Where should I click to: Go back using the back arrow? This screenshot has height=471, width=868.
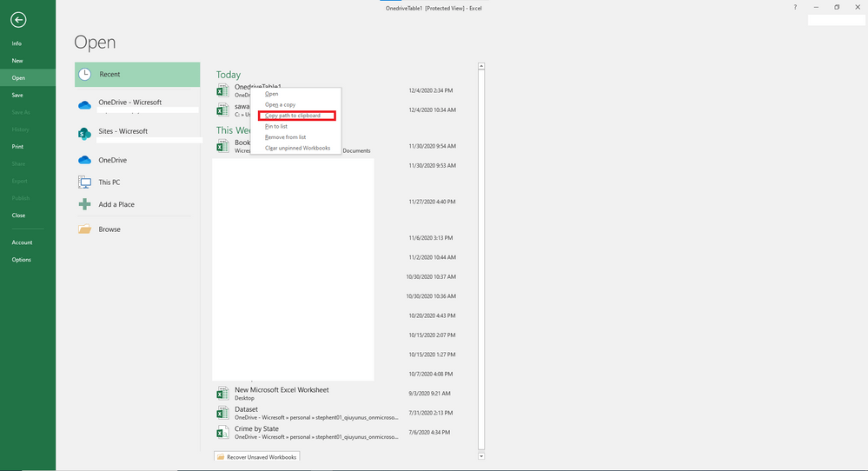click(18, 20)
